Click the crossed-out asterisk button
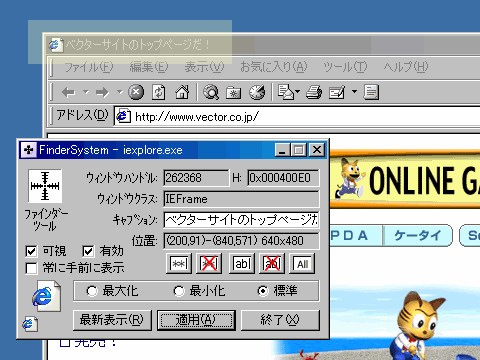This screenshot has height=360, width=480. (x=209, y=264)
